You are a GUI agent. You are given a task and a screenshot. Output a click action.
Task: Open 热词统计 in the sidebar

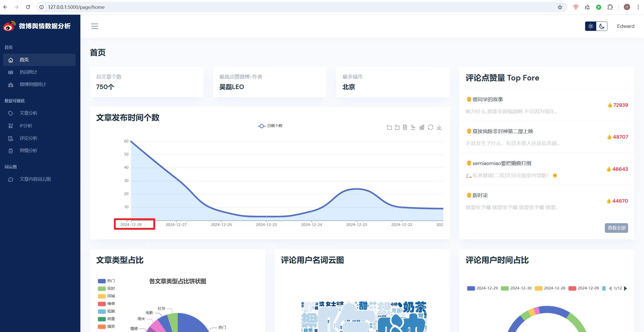click(x=28, y=72)
